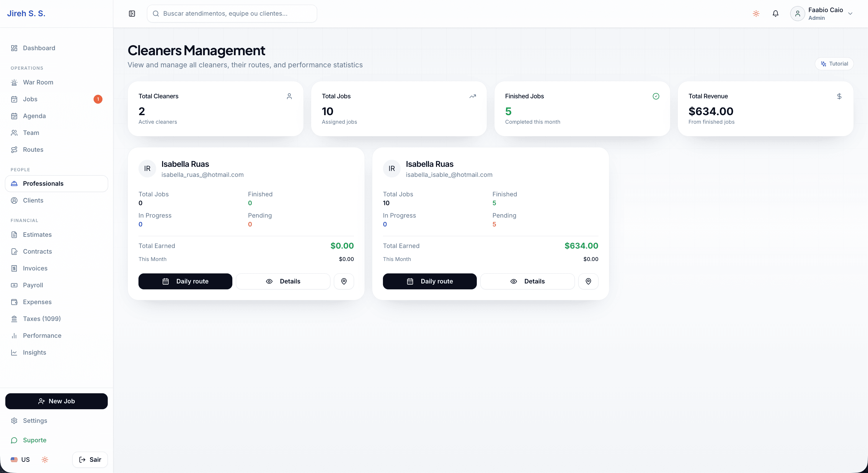Start the Tutorial
The width and height of the screenshot is (868, 473).
(x=834, y=64)
